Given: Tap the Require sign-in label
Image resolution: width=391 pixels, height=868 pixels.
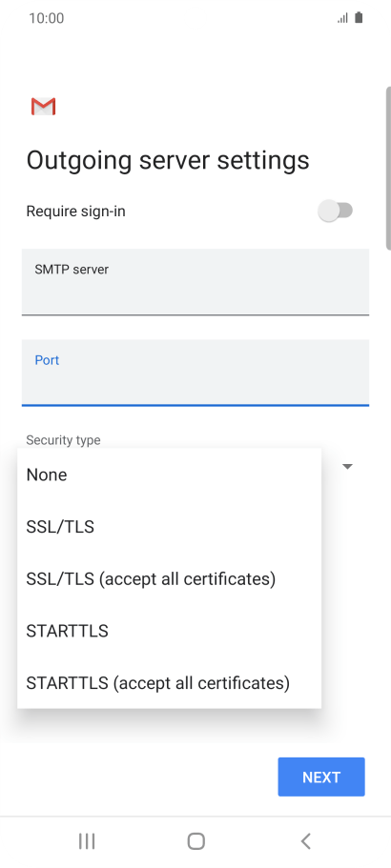Looking at the screenshot, I should pos(76,212).
